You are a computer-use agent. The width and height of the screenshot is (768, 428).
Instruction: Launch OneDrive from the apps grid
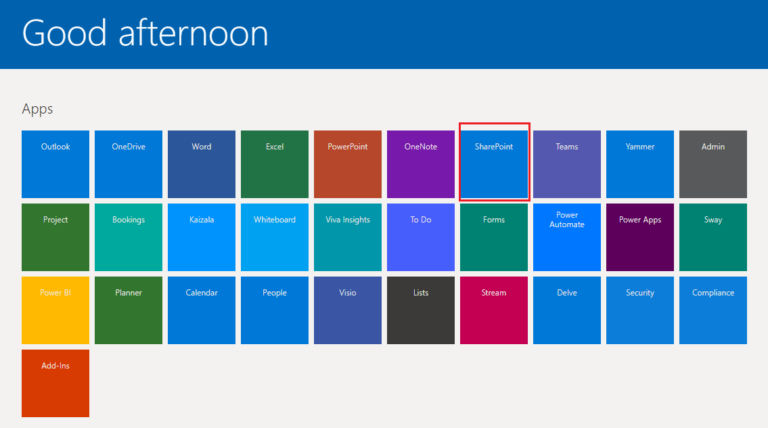tap(128, 163)
